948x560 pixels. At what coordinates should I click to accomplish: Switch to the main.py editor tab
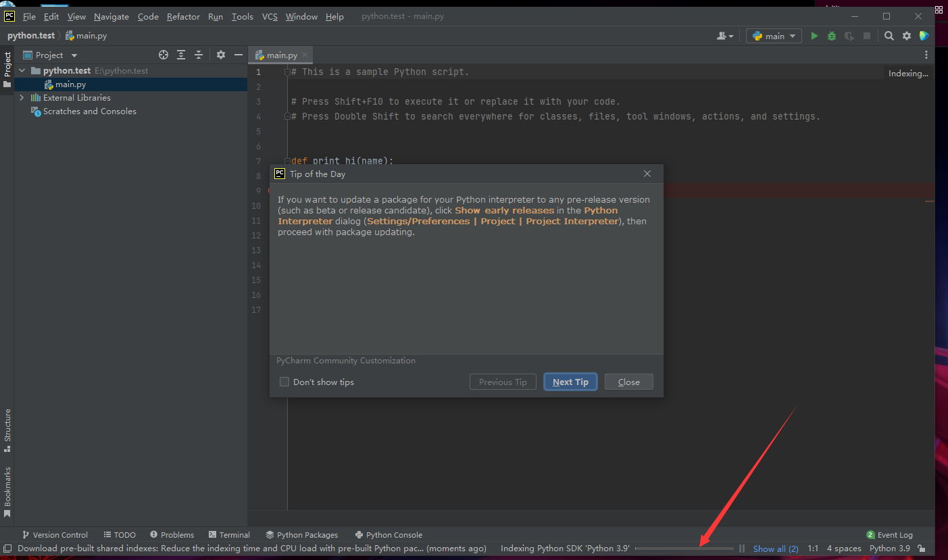point(279,55)
